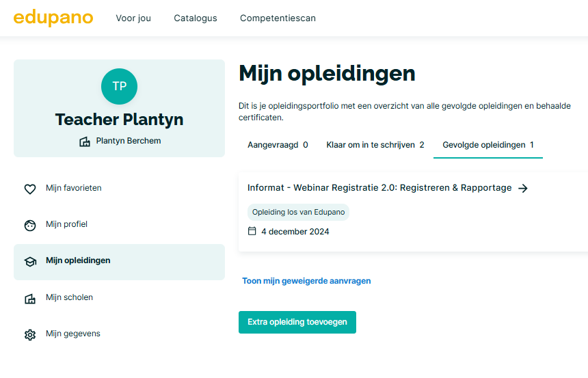Click the school building icon beside Plantyn Berchem
Viewport: 588px width, 378px height.
tap(85, 141)
